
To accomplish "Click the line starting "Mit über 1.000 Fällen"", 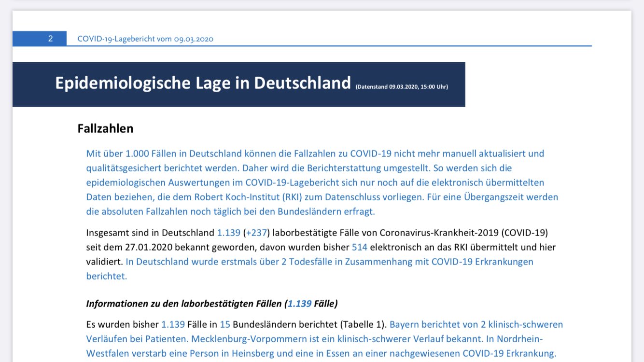I will [315, 153].
